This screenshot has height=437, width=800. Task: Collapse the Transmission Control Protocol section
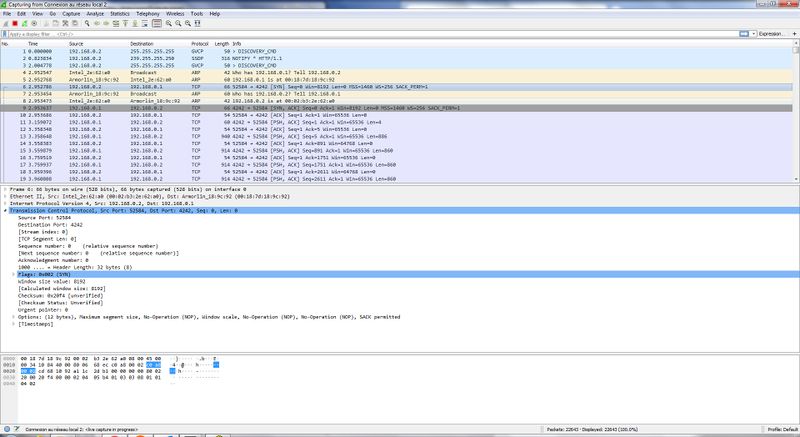[3, 210]
